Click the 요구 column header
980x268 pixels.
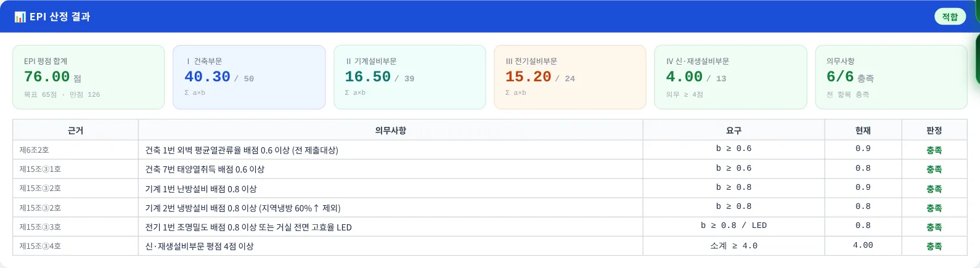click(733, 131)
